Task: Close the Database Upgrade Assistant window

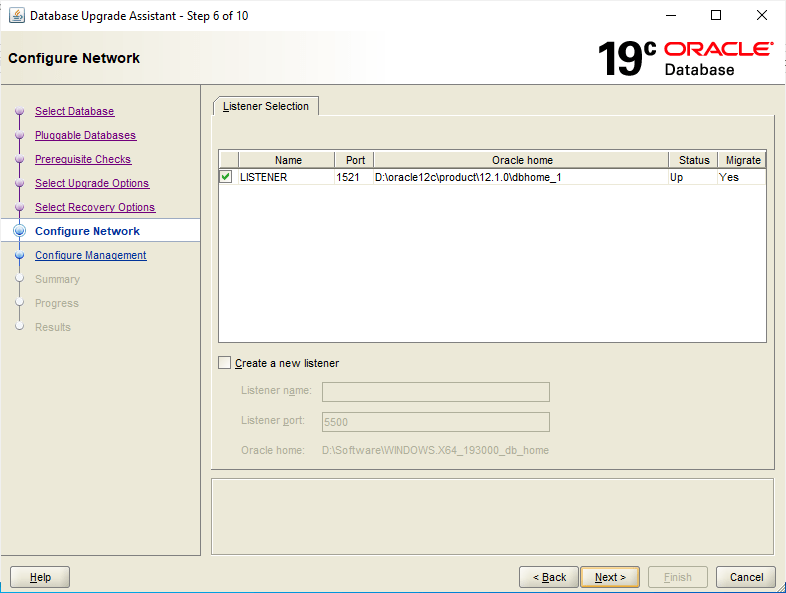Action: tap(761, 16)
